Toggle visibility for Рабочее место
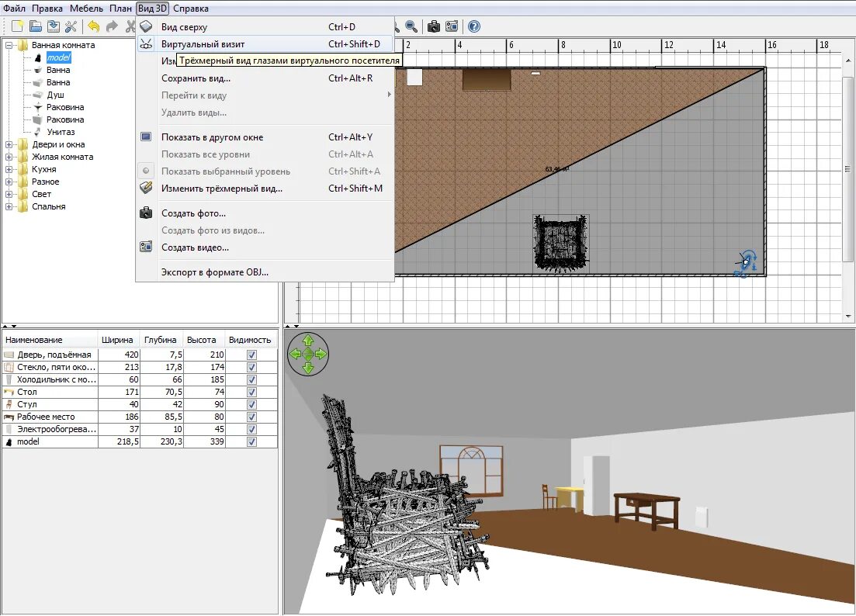This screenshot has height=616, width=856. 251,417
